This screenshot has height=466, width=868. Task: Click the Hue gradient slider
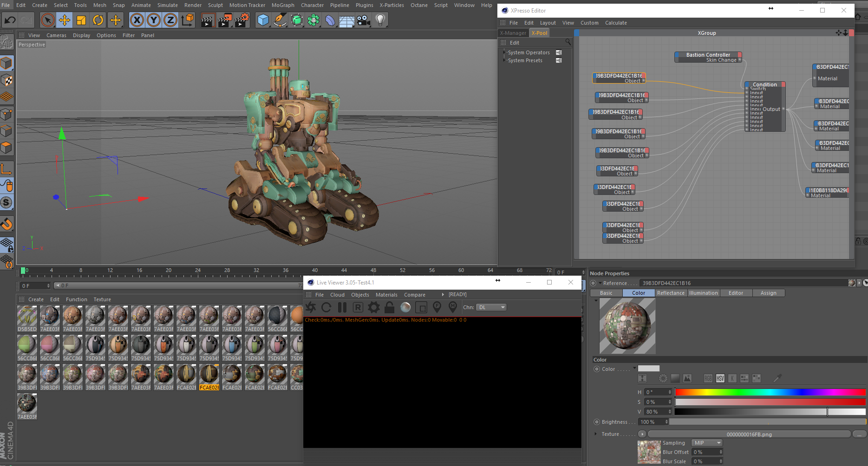[770, 392]
